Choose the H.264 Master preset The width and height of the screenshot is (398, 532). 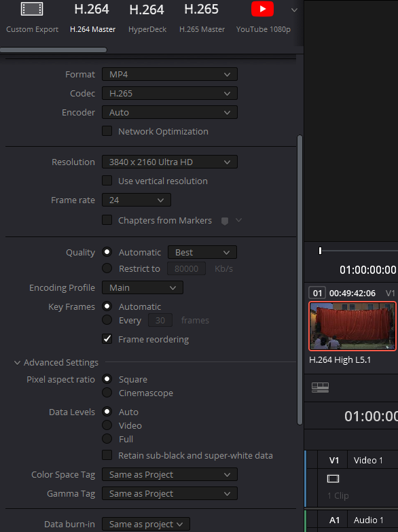[92, 17]
